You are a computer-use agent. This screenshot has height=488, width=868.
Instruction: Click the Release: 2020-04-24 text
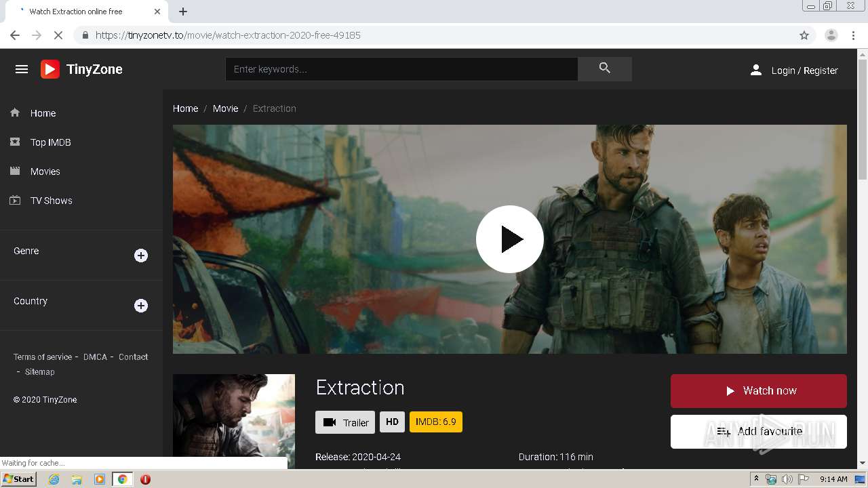[358, 457]
